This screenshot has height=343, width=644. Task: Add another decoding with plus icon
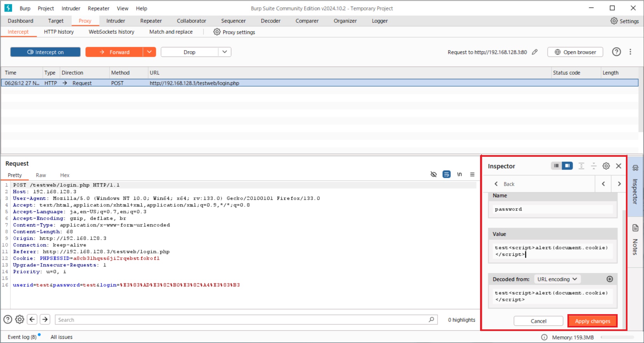[610, 279]
